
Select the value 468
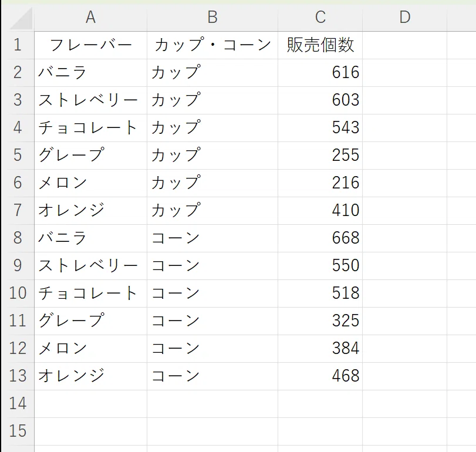pyautogui.click(x=320, y=376)
